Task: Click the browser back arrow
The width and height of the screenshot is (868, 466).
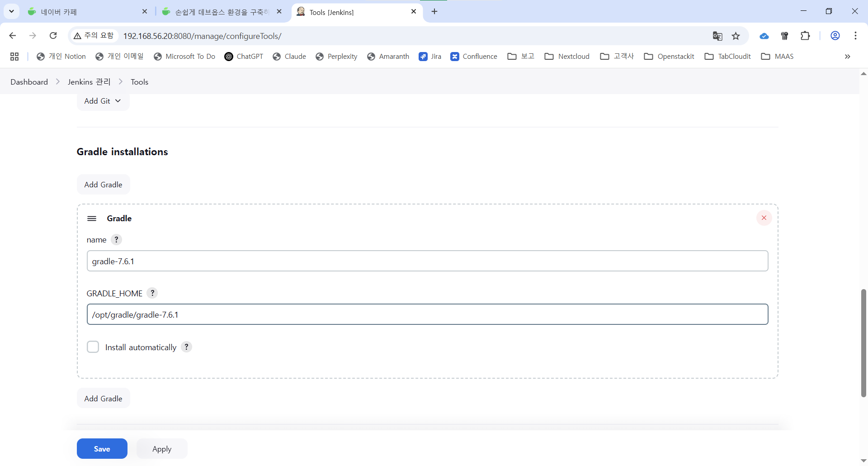Action: (x=13, y=36)
